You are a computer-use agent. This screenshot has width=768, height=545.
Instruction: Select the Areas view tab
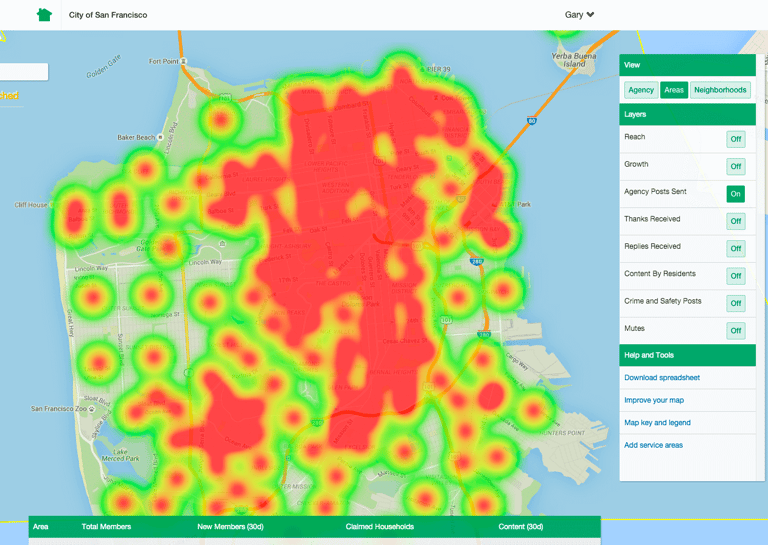coord(674,90)
